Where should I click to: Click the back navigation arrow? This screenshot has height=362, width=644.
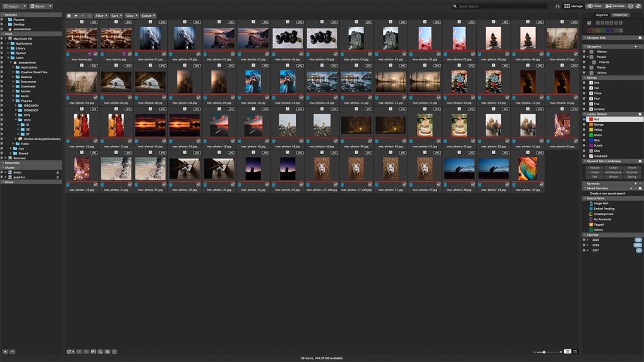tap(76, 16)
